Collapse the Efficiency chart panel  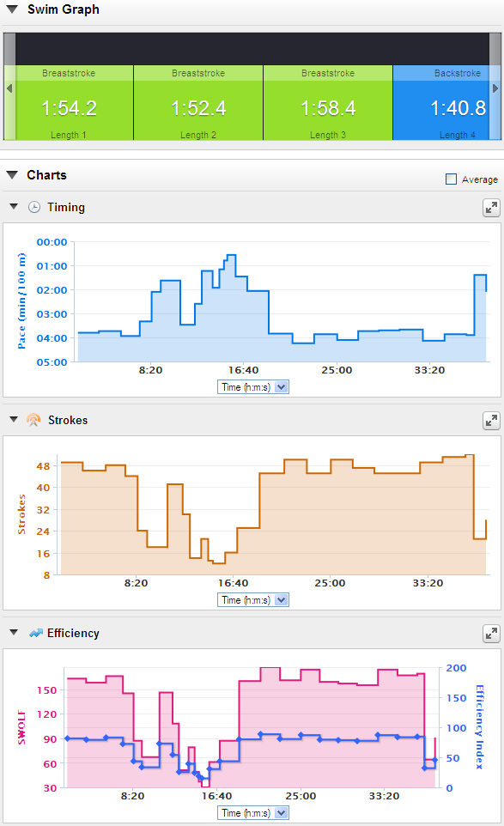tap(14, 632)
